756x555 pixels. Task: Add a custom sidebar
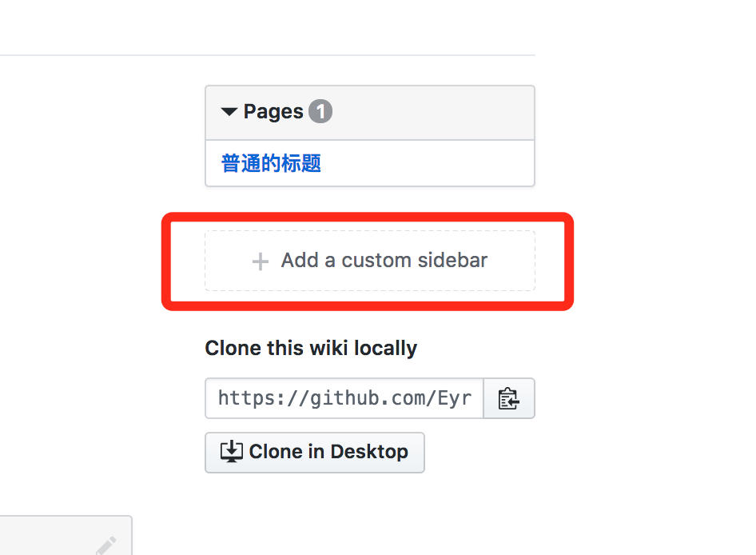370,261
